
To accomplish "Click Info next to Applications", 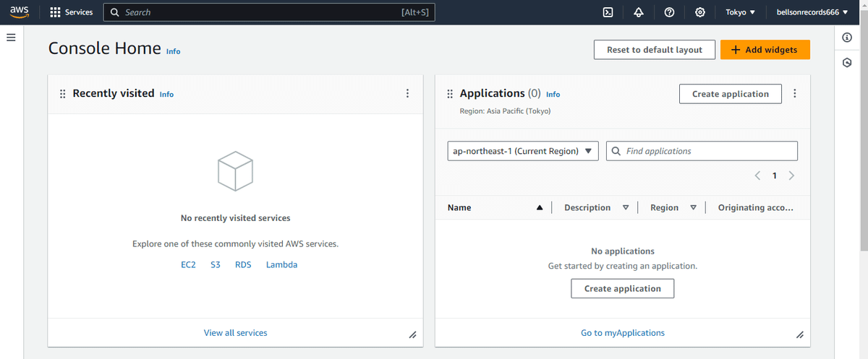I will [x=553, y=94].
